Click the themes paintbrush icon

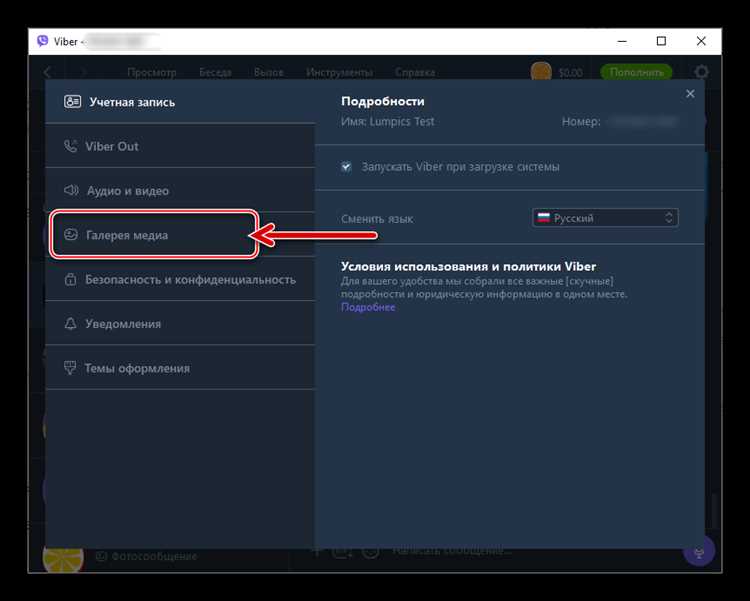pos(70,367)
